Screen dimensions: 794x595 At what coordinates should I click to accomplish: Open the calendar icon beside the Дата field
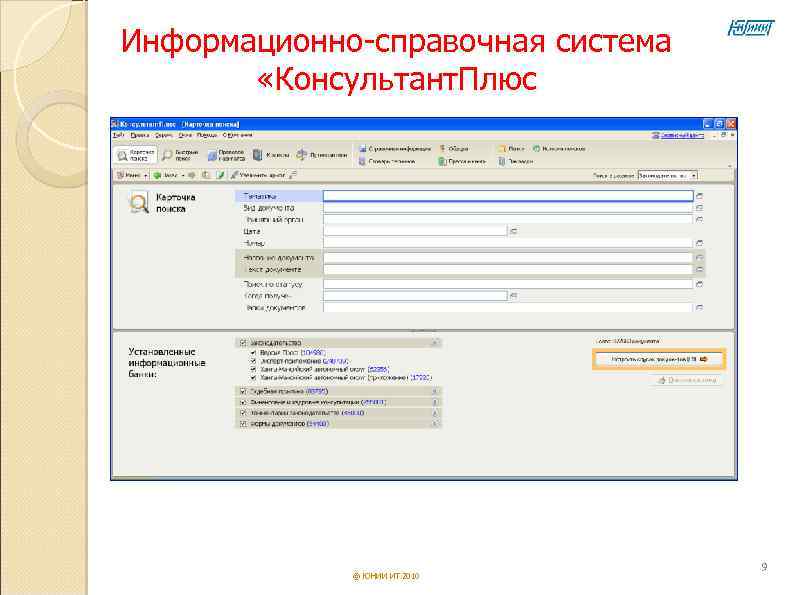pyautogui.click(x=513, y=231)
